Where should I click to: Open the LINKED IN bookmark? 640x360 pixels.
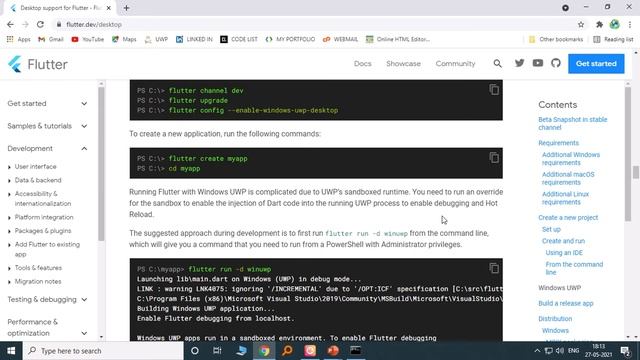(194, 39)
